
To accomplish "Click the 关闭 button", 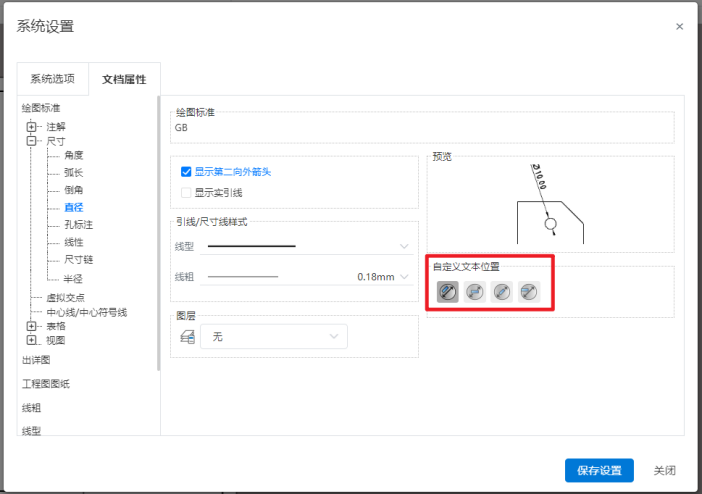I will click(664, 470).
